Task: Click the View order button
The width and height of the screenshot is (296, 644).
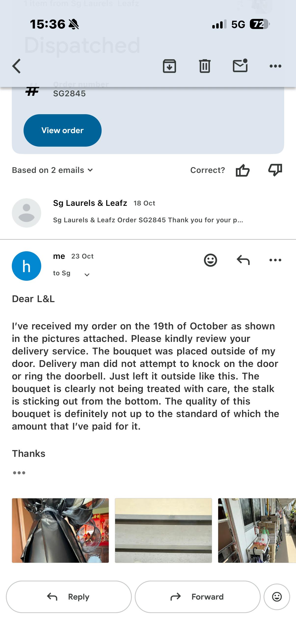Action: coord(62,130)
